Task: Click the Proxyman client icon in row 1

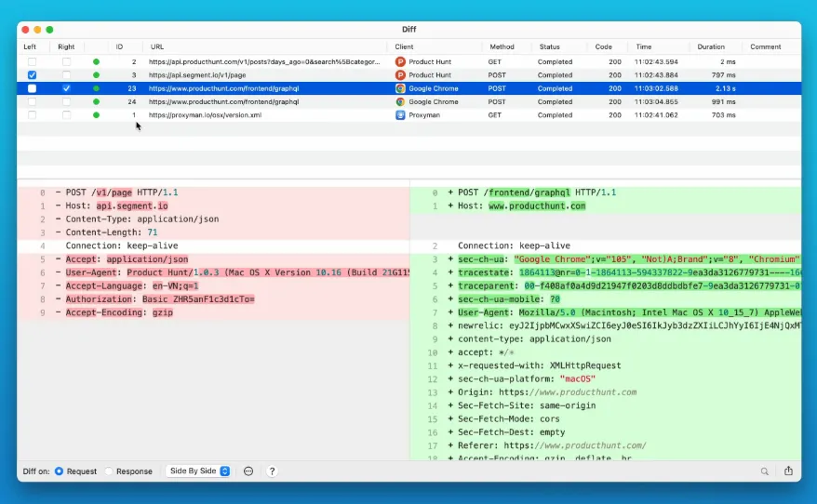Action: (x=400, y=115)
